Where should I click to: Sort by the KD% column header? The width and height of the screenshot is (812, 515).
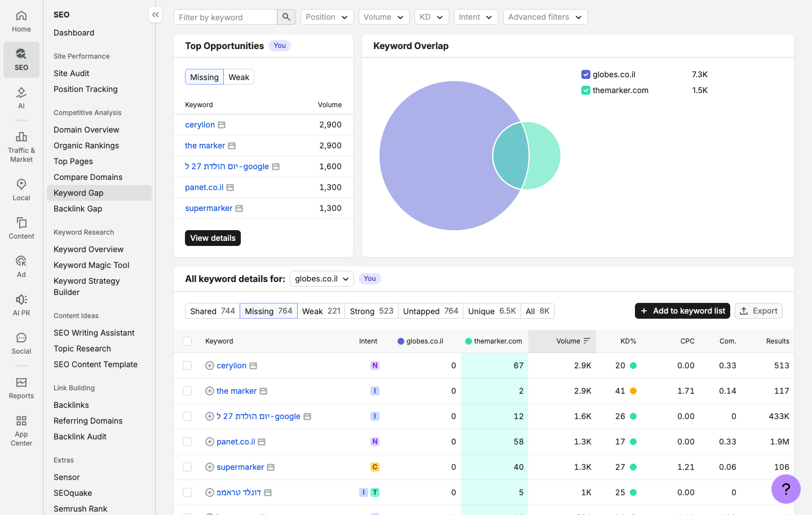tap(628, 341)
